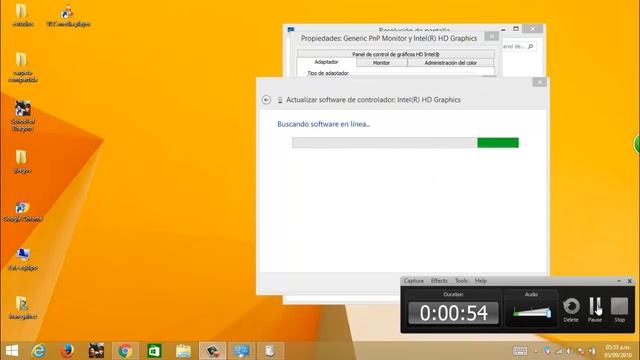Show hidden system tray icons

536,351
